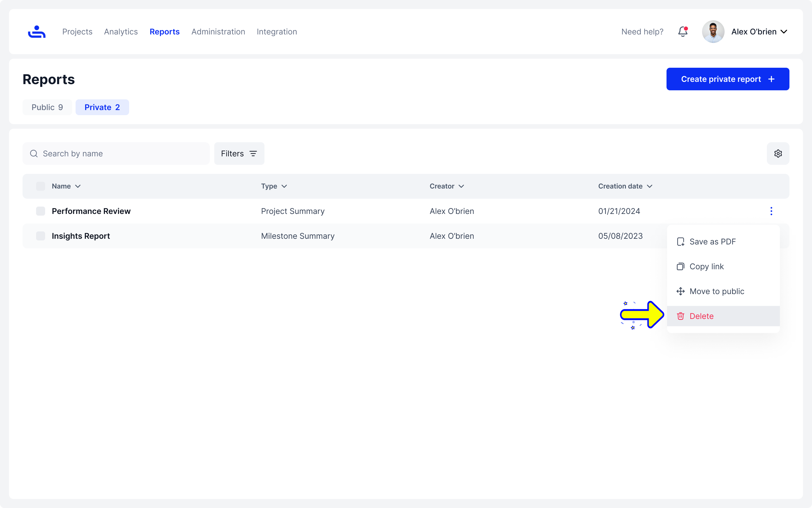Click Alex O'brien creator in Performance Review row

452,211
